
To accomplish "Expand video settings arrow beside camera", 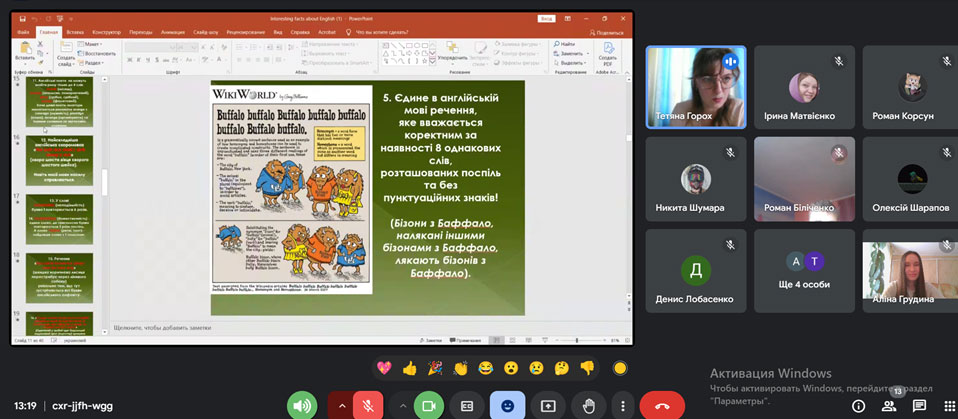I will (403, 406).
